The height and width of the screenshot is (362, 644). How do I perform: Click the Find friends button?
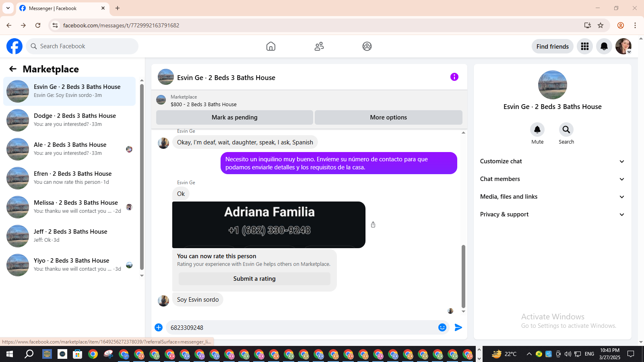(x=553, y=46)
